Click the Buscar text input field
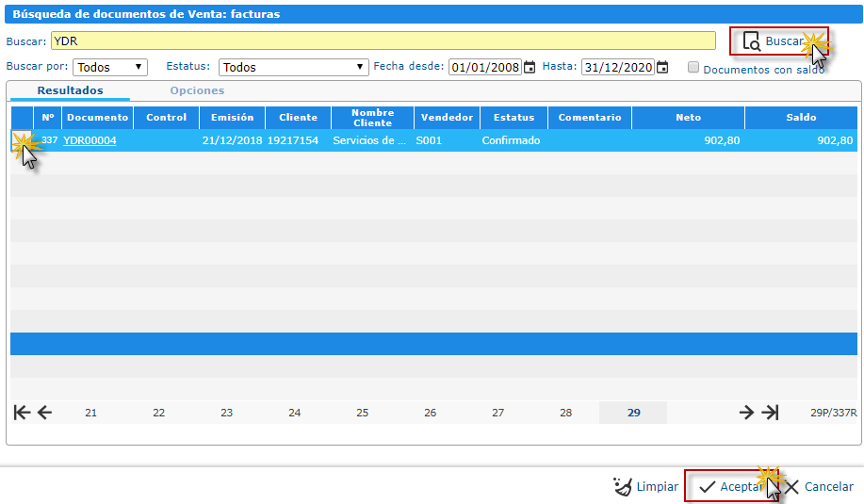Image resolution: width=864 pixels, height=504 pixels. click(x=382, y=41)
